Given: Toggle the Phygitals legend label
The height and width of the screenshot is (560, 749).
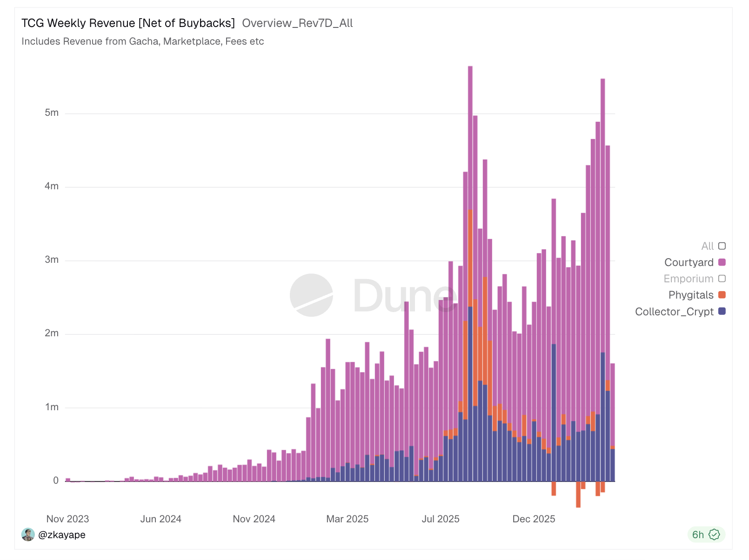Looking at the screenshot, I should (x=690, y=295).
